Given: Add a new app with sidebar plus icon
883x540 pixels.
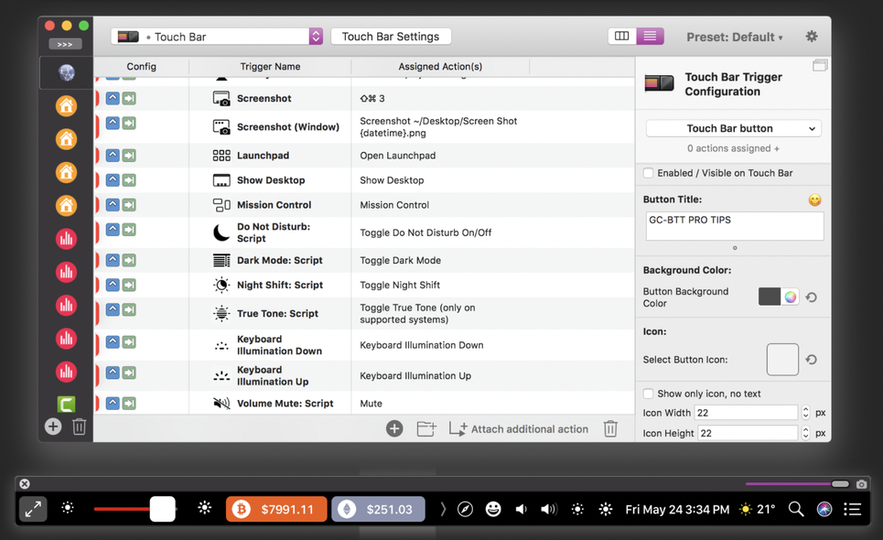Looking at the screenshot, I should coord(53,426).
